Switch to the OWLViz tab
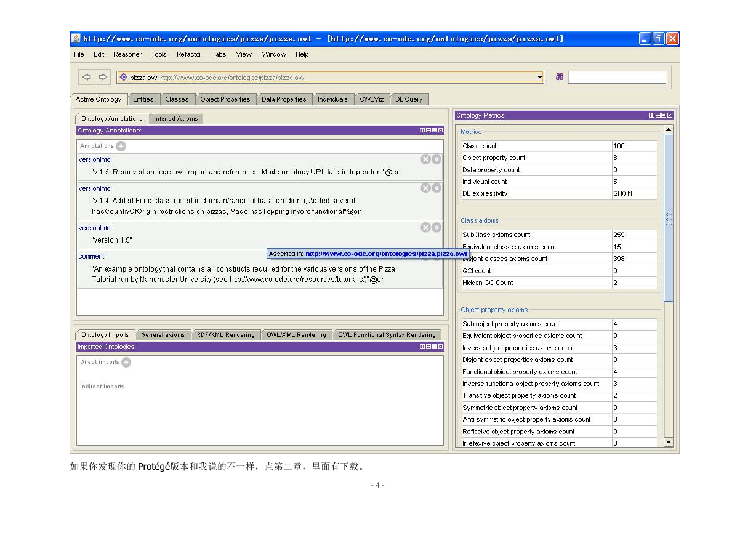Viewport: 756px width, 535px height. click(x=372, y=99)
